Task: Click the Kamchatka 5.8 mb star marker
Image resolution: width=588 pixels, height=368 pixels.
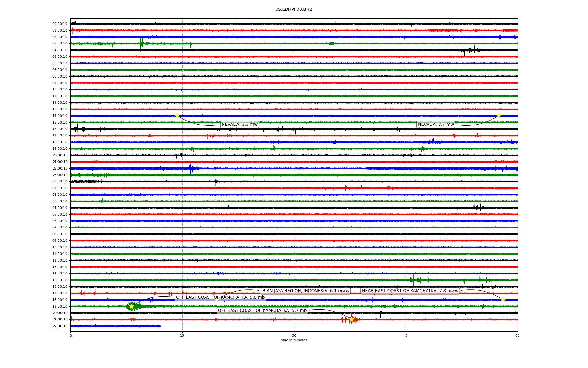Action: (x=132, y=306)
